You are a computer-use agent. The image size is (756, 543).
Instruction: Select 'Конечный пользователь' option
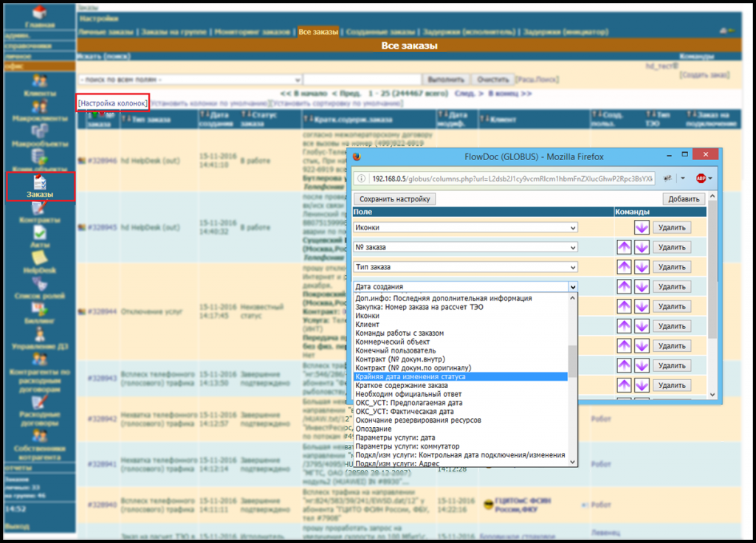pyautogui.click(x=461, y=350)
